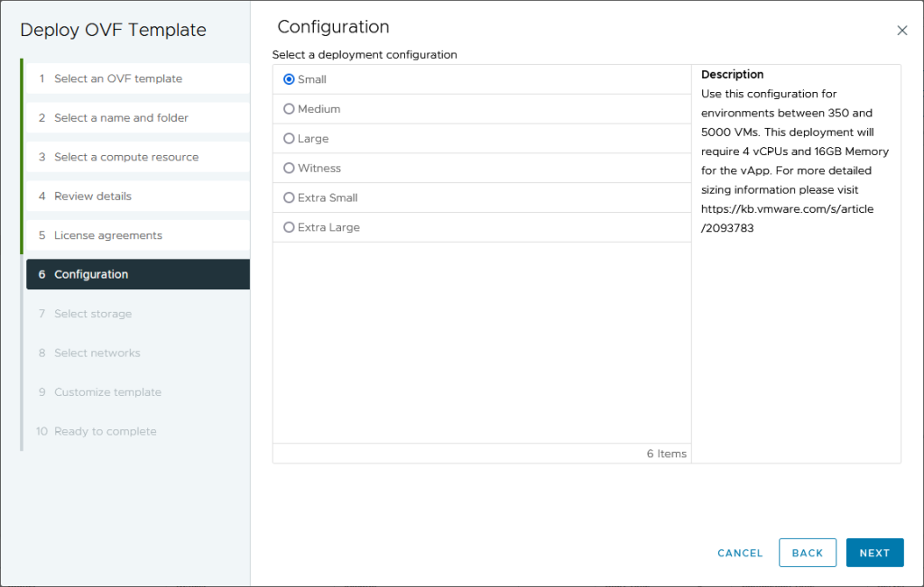Click the CANCEL button
The image size is (924, 587).
[x=740, y=553]
